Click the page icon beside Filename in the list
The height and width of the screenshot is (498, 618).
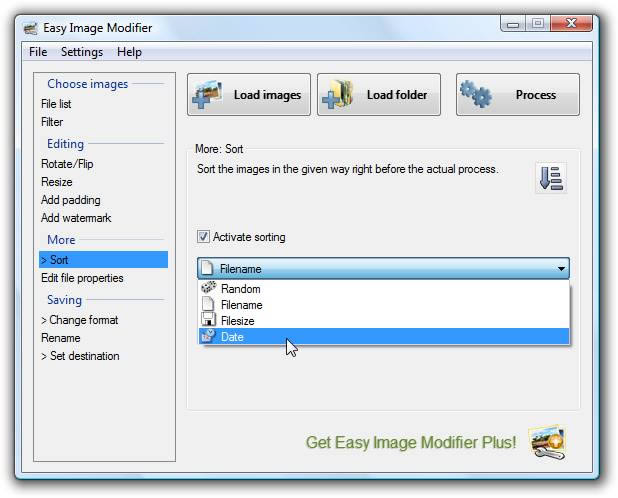208,304
